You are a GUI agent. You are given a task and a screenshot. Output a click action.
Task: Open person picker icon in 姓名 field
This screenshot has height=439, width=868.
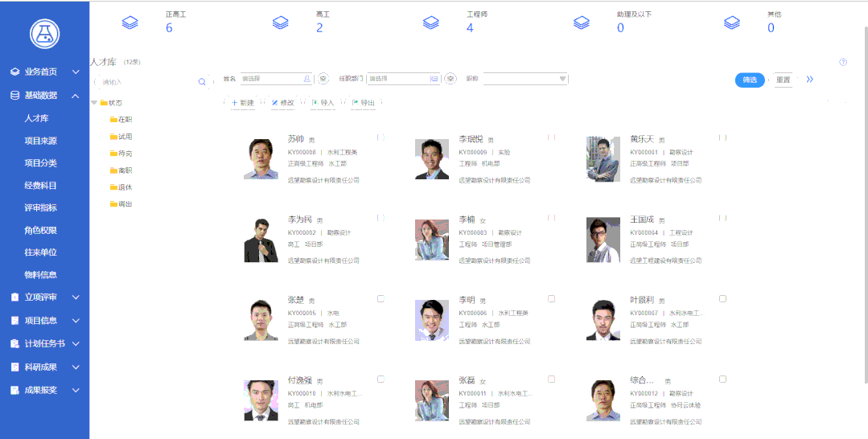click(x=307, y=79)
